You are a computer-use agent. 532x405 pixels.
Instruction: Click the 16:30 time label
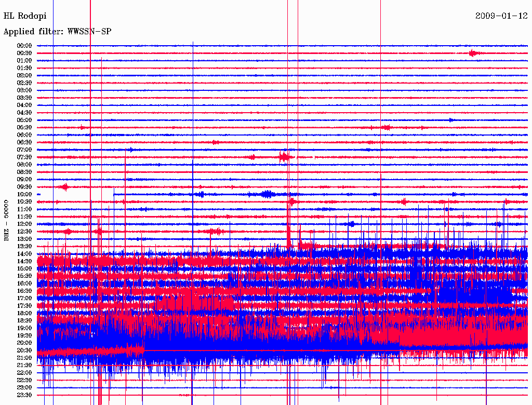24,291
